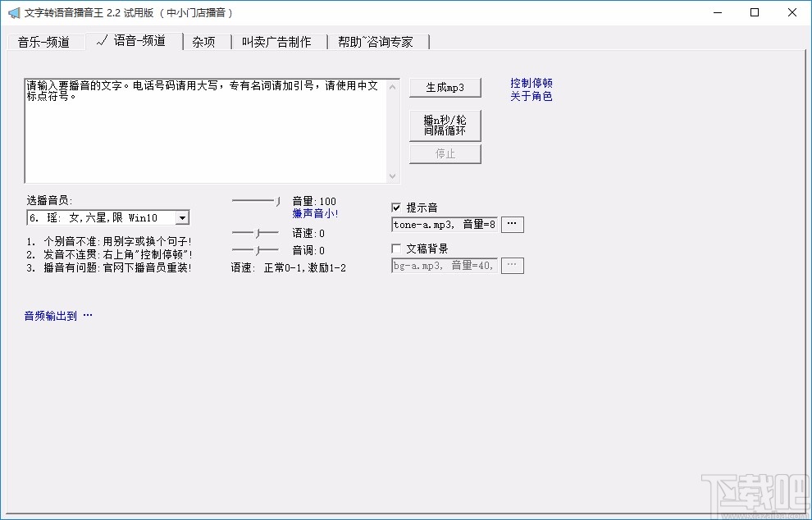The image size is (812, 520).
Task: Click the ellipsis after 音频输出到
Action: 87,315
